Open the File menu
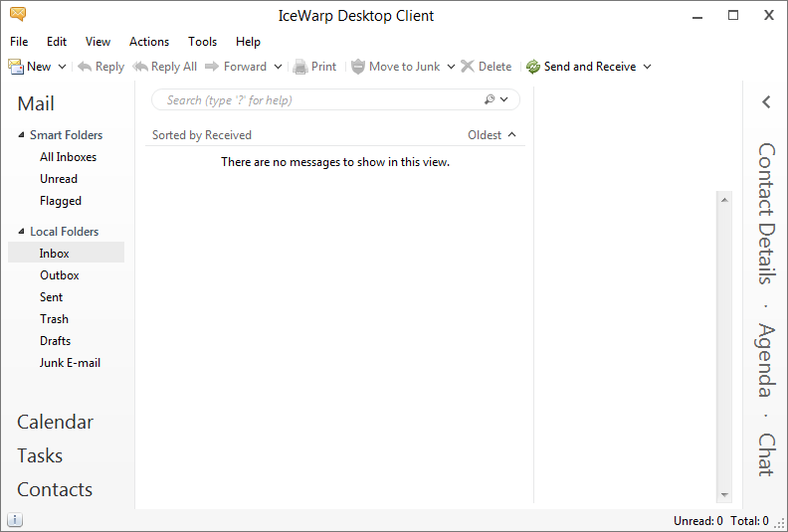Viewport: 788px width, 532px height. coord(19,42)
